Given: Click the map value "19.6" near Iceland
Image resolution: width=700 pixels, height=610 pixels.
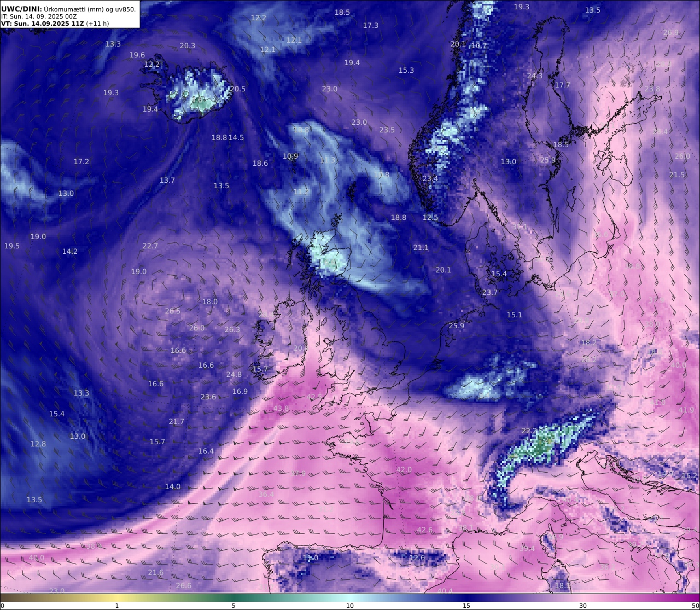Looking at the screenshot, I should click(x=137, y=55).
